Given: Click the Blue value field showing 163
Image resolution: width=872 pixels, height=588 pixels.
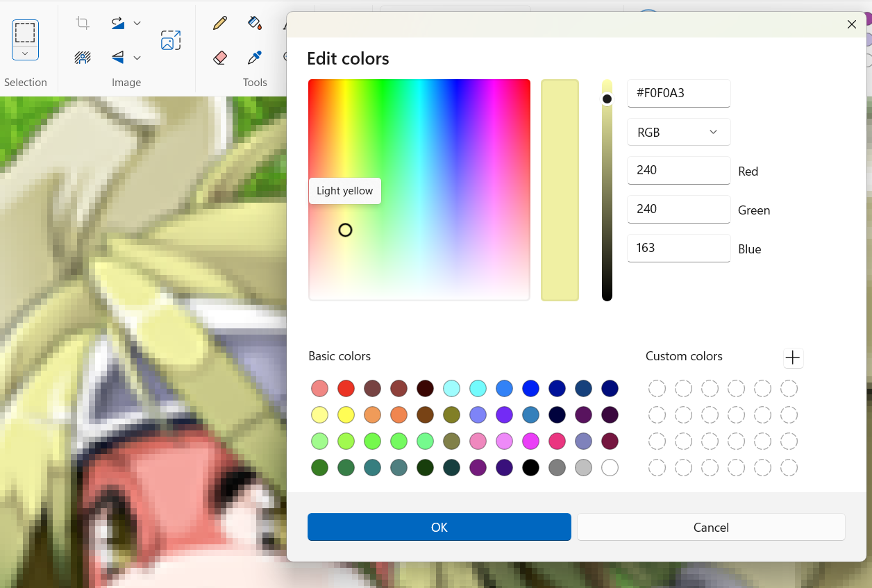Looking at the screenshot, I should click(x=678, y=248).
